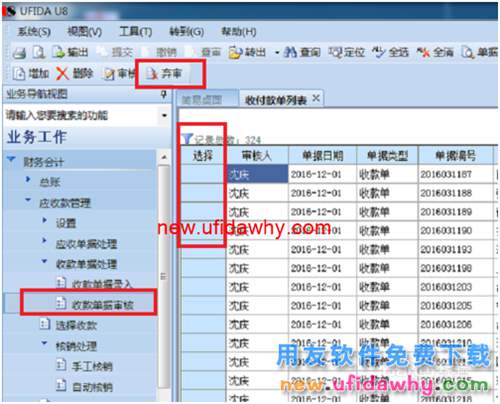Click the 输出 export toolbar button
This screenshot has width=500, height=404.
coord(71,52)
